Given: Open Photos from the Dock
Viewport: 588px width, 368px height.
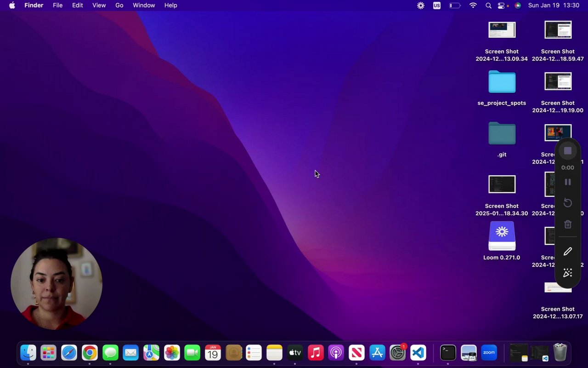Looking at the screenshot, I should (x=172, y=353).
